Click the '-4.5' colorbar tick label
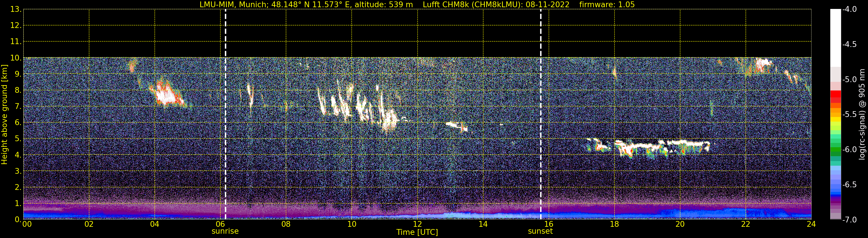This screenshot has width=868, height=238. pyautogui.click(x=849, y=44)
